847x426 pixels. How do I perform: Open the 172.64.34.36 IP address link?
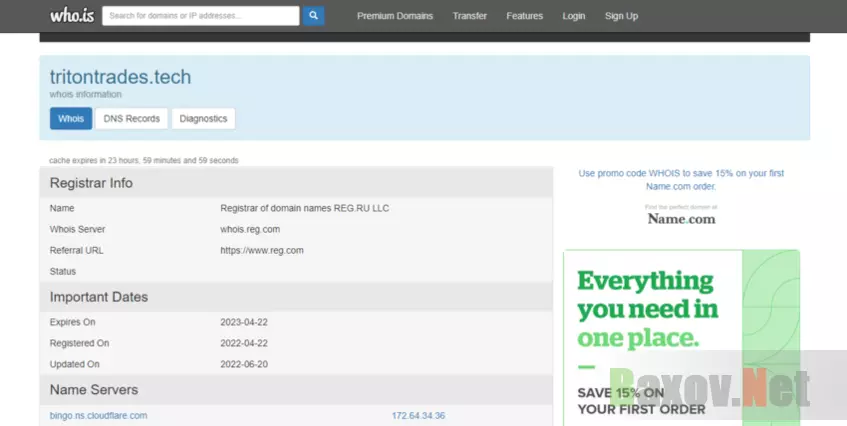point(419,415)
